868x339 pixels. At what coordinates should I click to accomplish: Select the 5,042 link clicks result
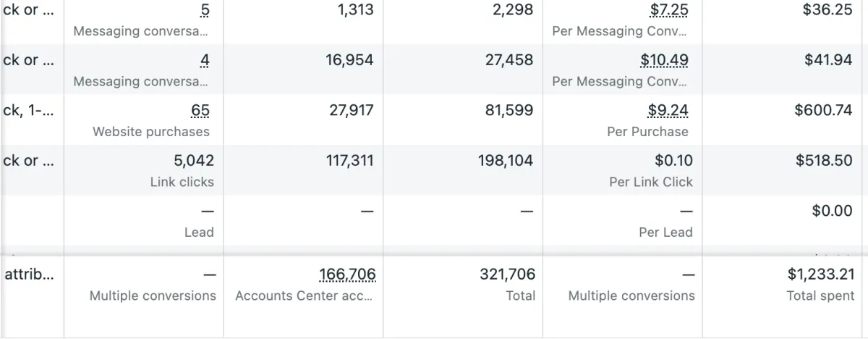tap(189, 160)
